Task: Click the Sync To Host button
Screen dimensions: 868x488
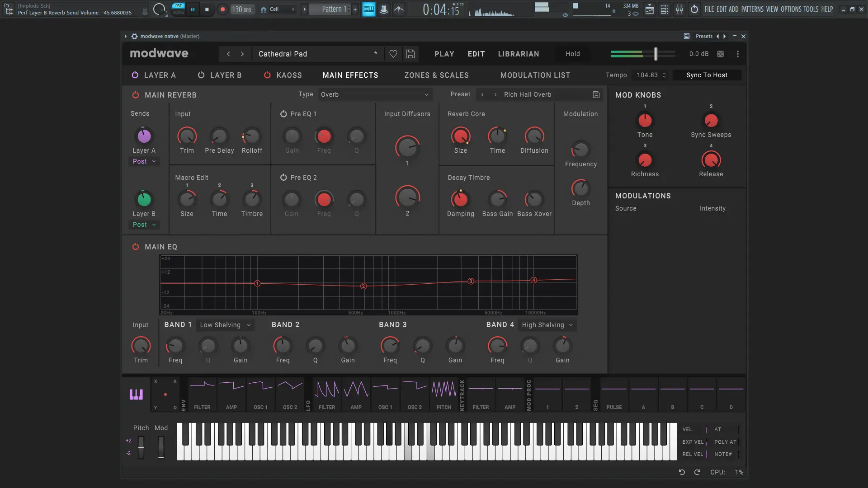Action: pyautogui.click(x=707, y=75)
